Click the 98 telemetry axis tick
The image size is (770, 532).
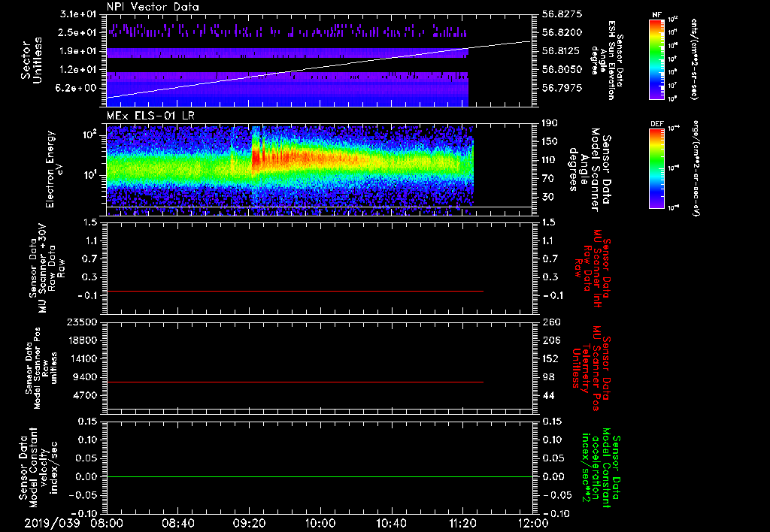[548, 377]
